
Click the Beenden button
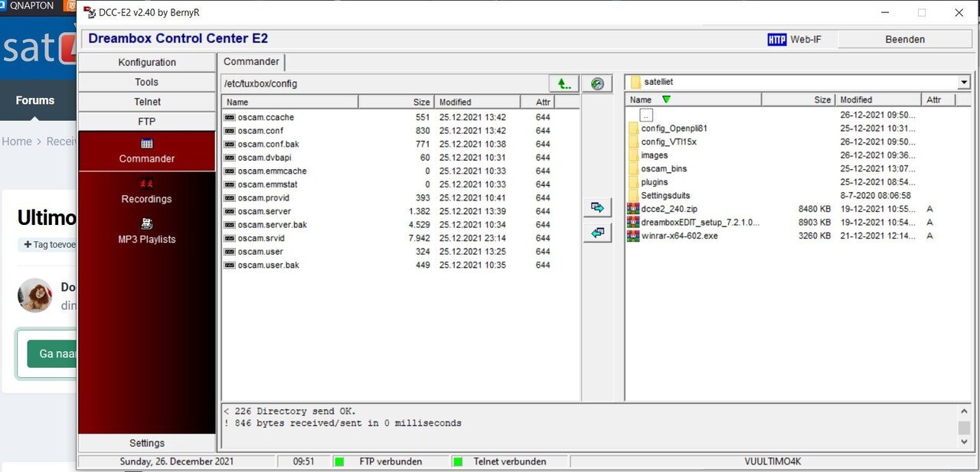[905, 38]
